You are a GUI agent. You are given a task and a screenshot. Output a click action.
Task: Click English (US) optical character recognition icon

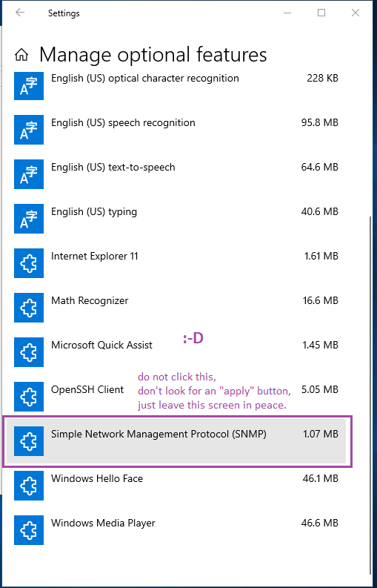coord(29,86)
